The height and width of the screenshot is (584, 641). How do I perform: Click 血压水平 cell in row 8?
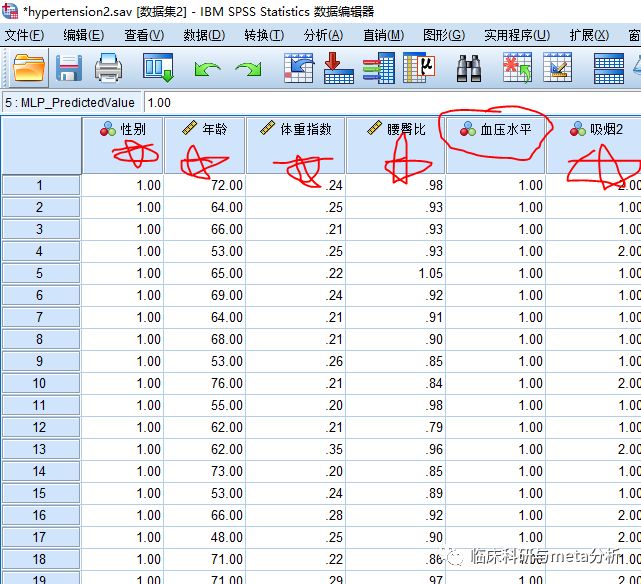[x=495, y=339]
